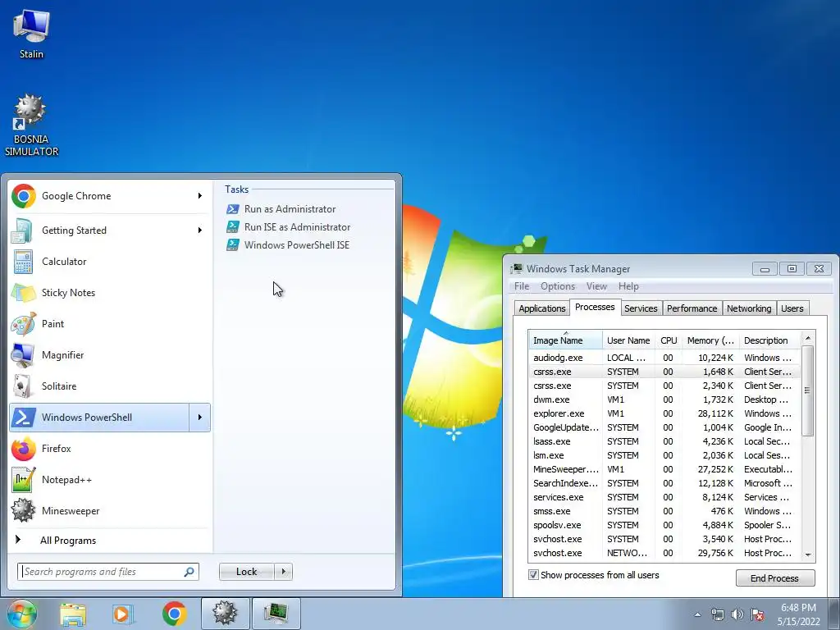Image resolution: width=840 pixels, height=630 pixels.
Task: Open Task Manager Options menu
Action: (x=558, y=286)
